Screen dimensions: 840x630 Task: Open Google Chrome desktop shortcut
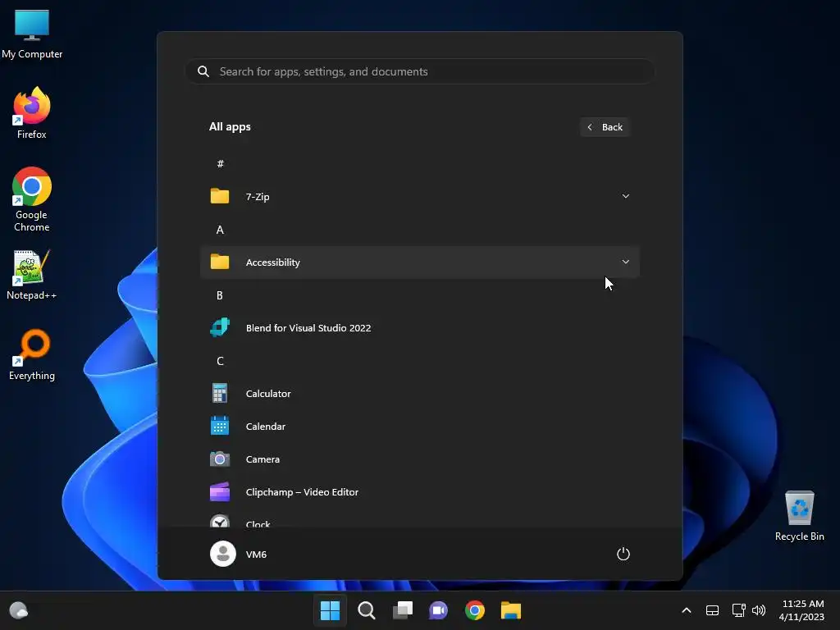(32, 199)
